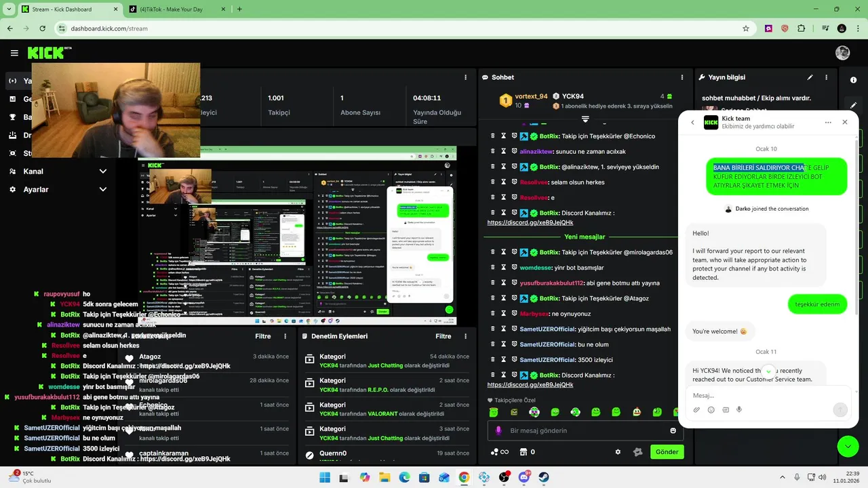This screenshot has height=488, width=868.
Task: Pick the second emote in the emote row
Action: click(x=514, y=412)
